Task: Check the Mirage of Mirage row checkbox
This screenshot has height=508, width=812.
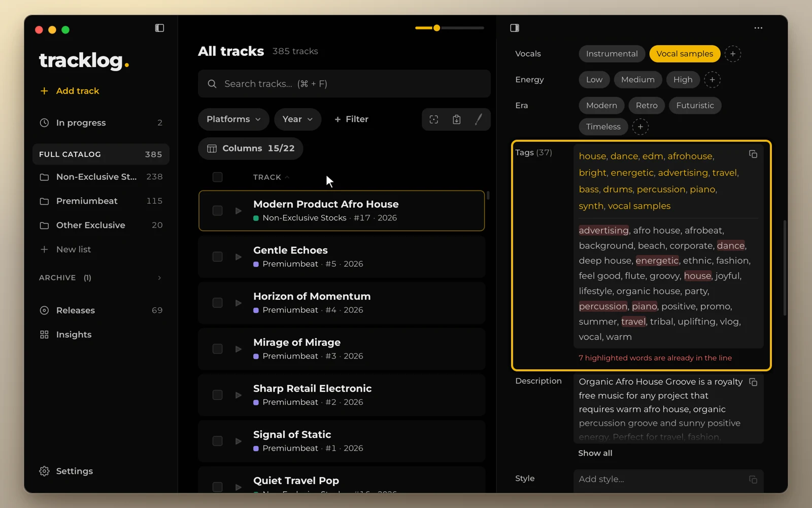Action: [x=218, y=349]
